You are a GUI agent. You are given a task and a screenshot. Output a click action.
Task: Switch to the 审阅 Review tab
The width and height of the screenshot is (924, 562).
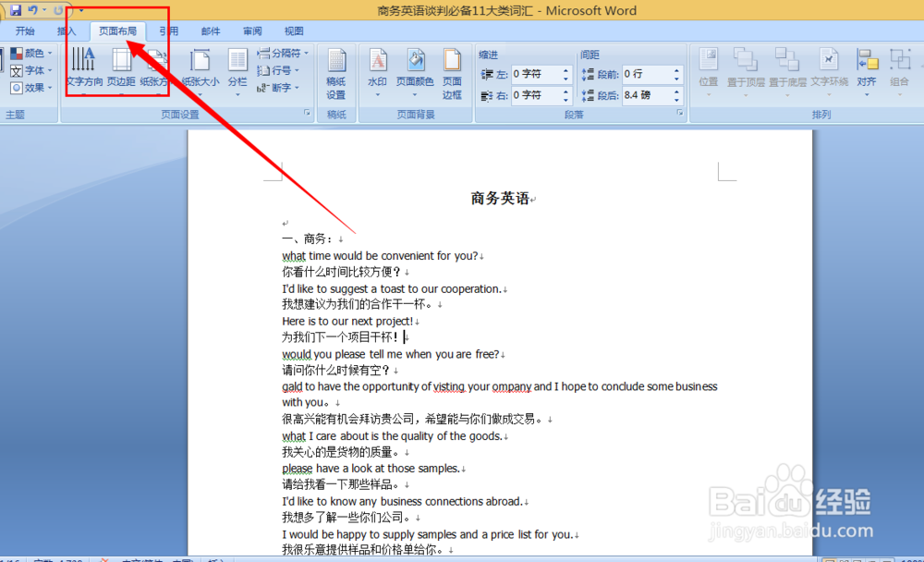[252, 31]
